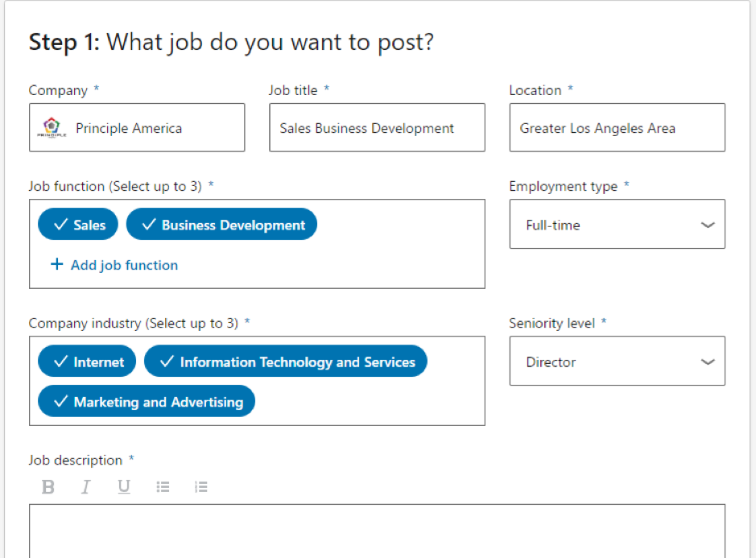Deselect the Sales job function chip

point(78,225)
